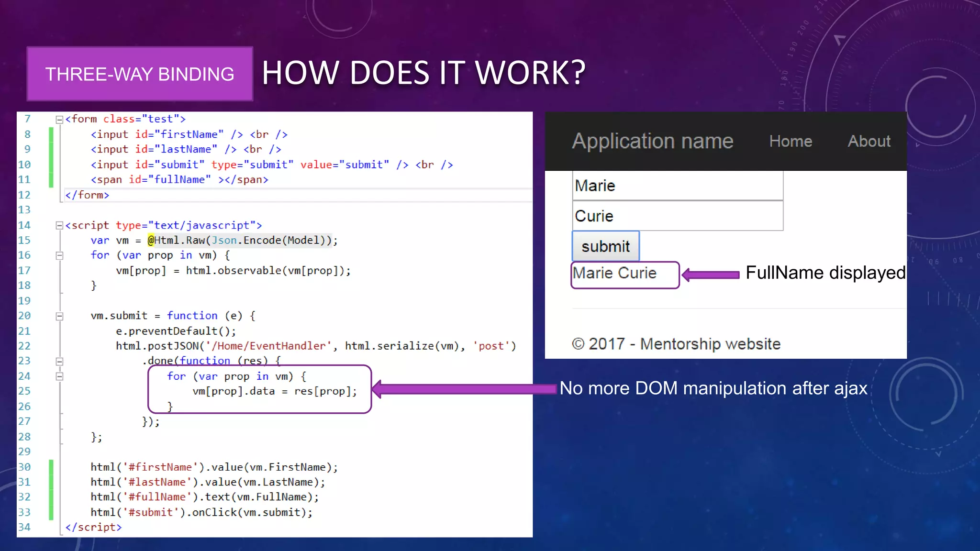Click the html('#submit').onClick line
980x551 pixels.
click(x=201, y=513)
